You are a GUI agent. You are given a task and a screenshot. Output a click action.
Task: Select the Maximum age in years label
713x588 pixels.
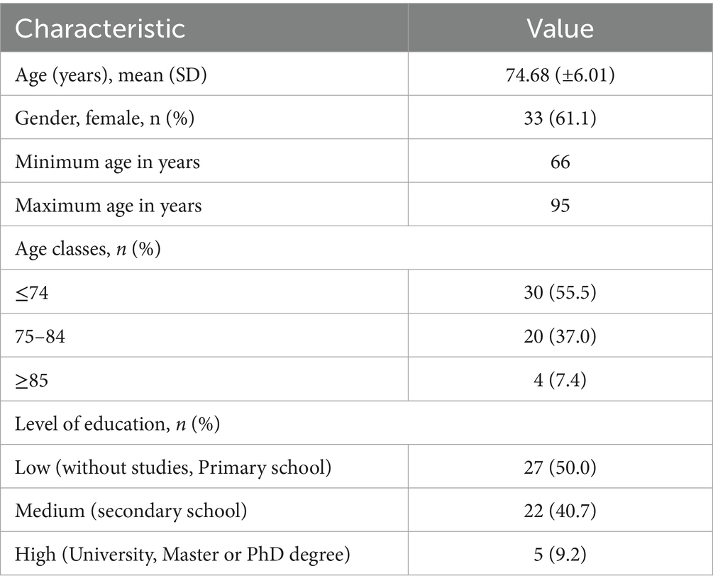(x=109, y=206)
